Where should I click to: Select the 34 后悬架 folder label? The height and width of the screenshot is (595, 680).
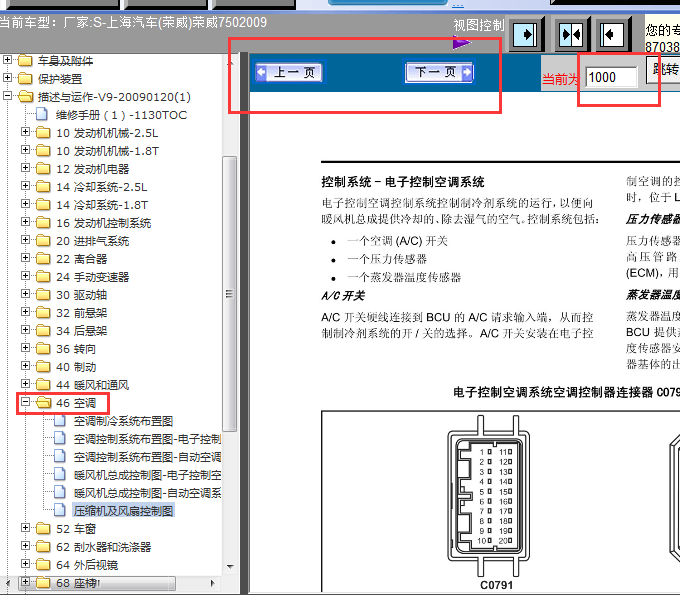point(82,331)
